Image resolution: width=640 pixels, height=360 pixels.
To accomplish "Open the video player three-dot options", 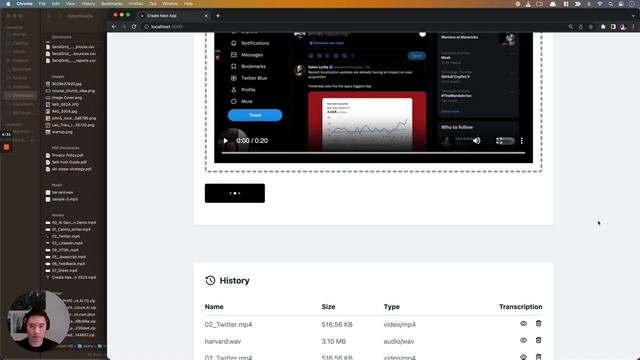I will tap(522, 140).
